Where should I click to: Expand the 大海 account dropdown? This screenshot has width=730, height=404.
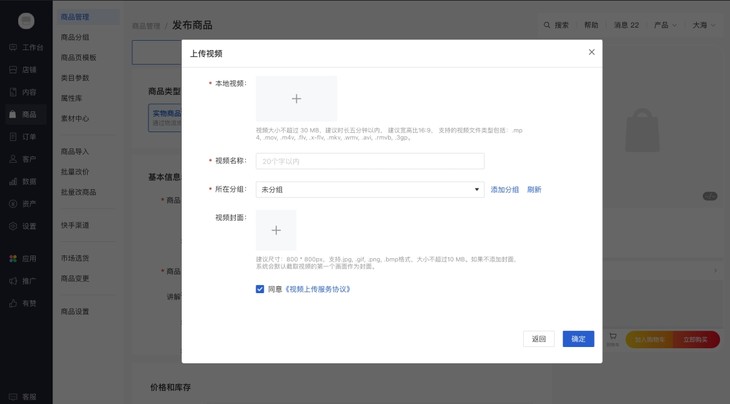coord(703,25)
